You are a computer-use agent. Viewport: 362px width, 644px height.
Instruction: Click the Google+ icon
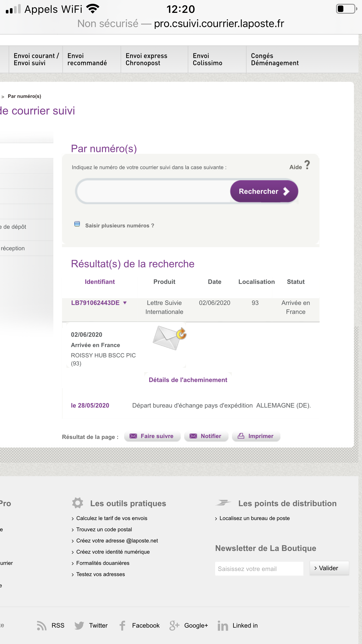click(174, 626)
